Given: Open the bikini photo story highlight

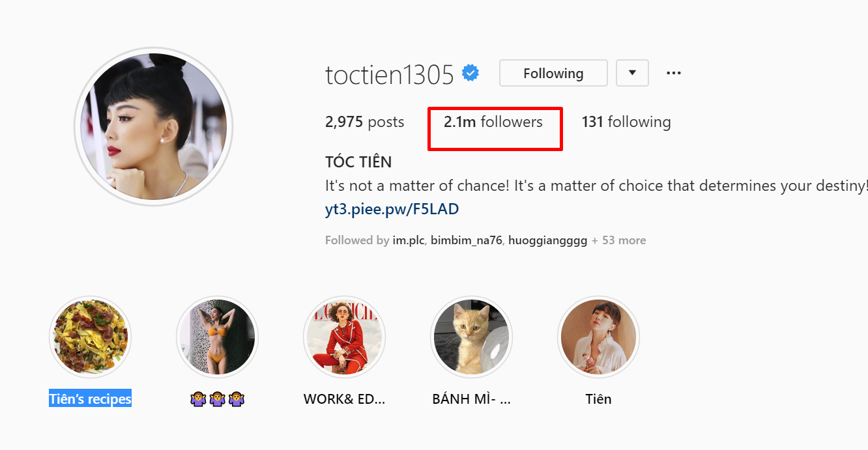Looking at the screenshot, I should click(x=217, y=337).
